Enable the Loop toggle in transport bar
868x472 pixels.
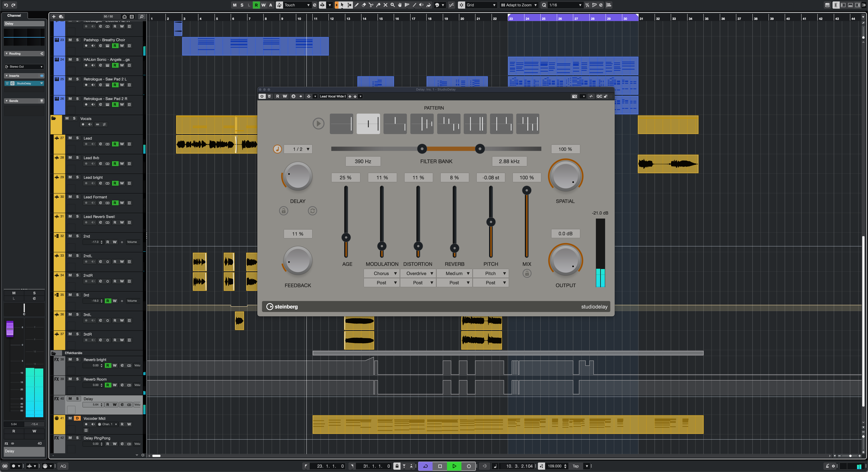pyautogui.click(x=425, y=466)
